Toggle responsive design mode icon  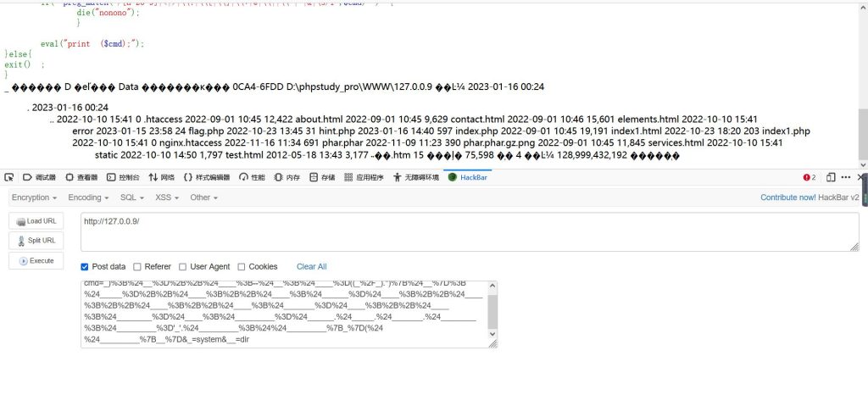pos(831,177)
